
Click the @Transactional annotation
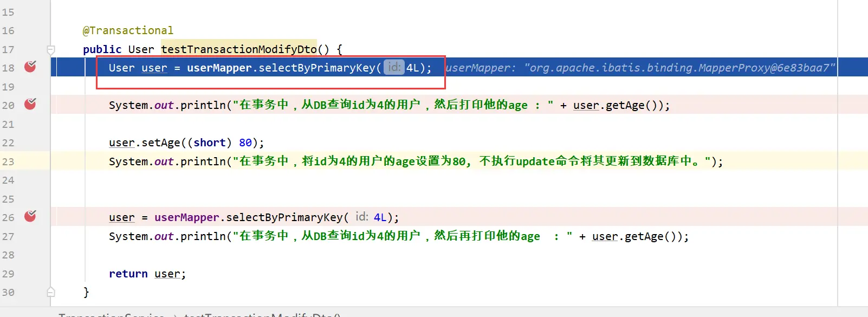[x=128, y=30]
